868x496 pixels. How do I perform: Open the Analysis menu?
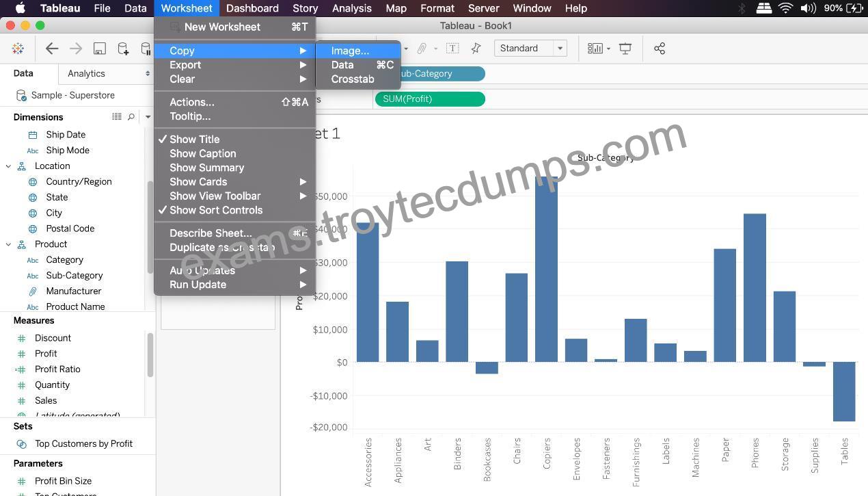[352, 8]
